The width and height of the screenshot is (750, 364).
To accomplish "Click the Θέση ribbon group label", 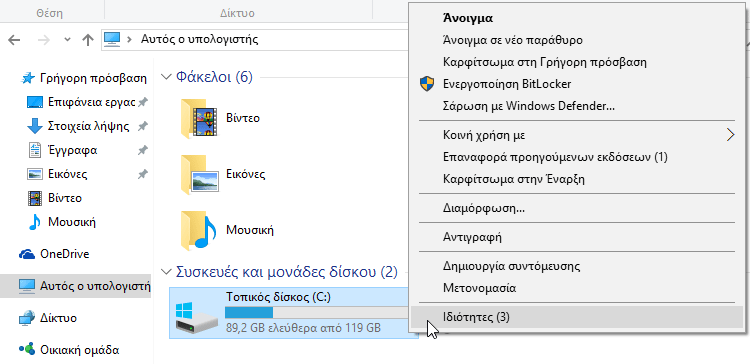I will (x=50, y=13).
